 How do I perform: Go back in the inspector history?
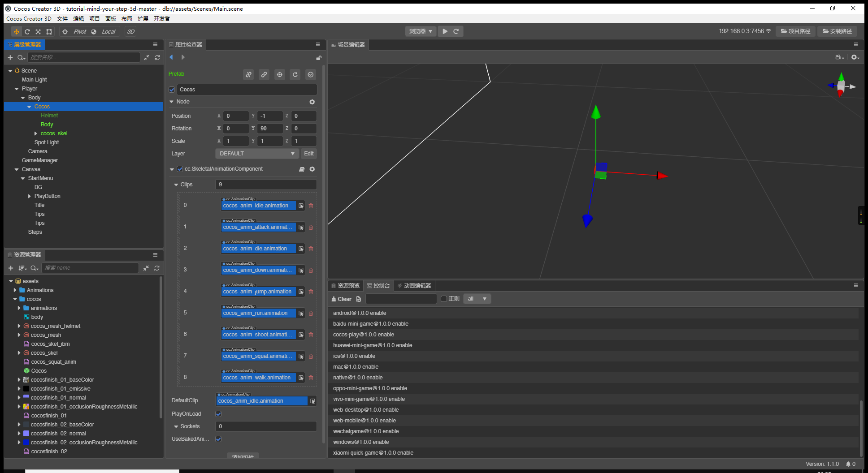[171, 57]
